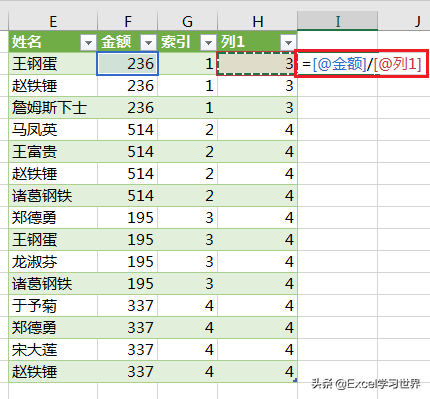Select the cell 于予菊
430x399 pixels.
pyautogui.click(x=53, y=306)
